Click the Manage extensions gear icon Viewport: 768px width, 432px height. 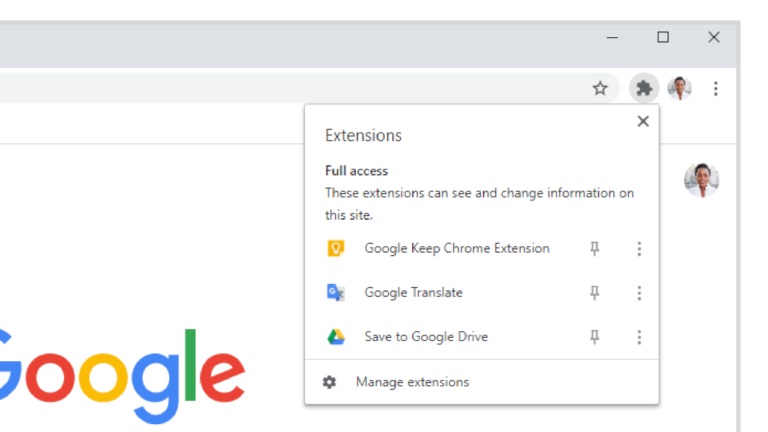pyautogui.click(x=329, y=382)
